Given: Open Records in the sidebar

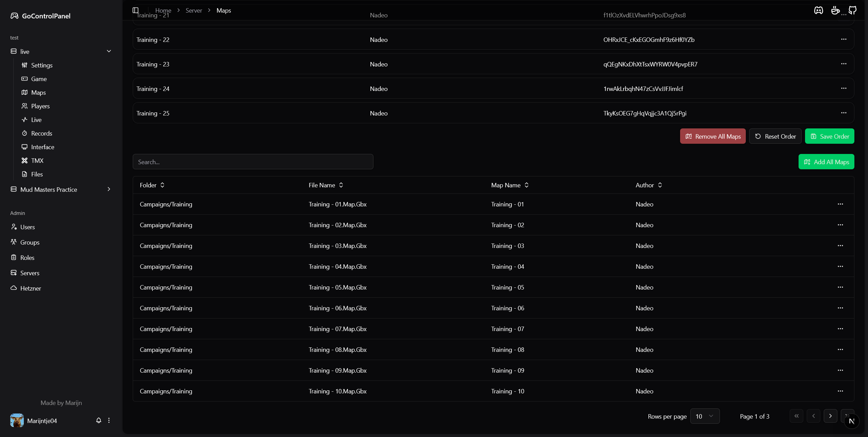Looking at the screenshot, I should point(42,133).
